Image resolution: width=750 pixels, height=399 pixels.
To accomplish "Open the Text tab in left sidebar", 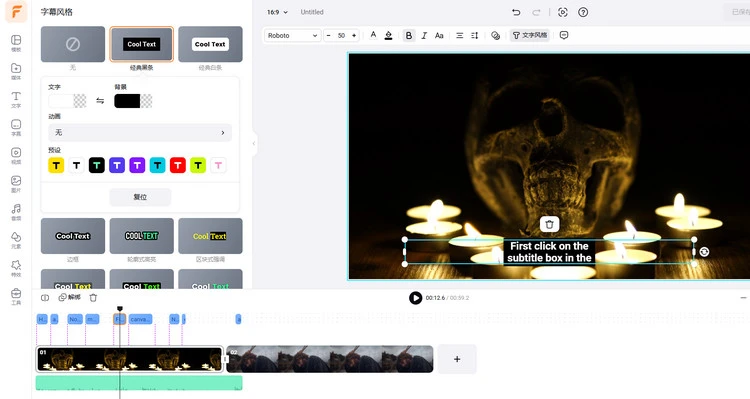I will click(x=16, y=99).
